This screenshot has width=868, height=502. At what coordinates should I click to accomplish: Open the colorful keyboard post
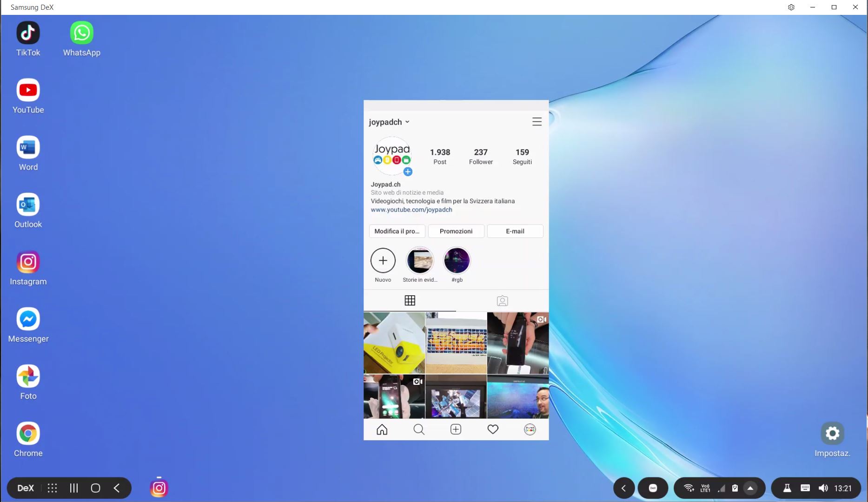tap(456, 343)
